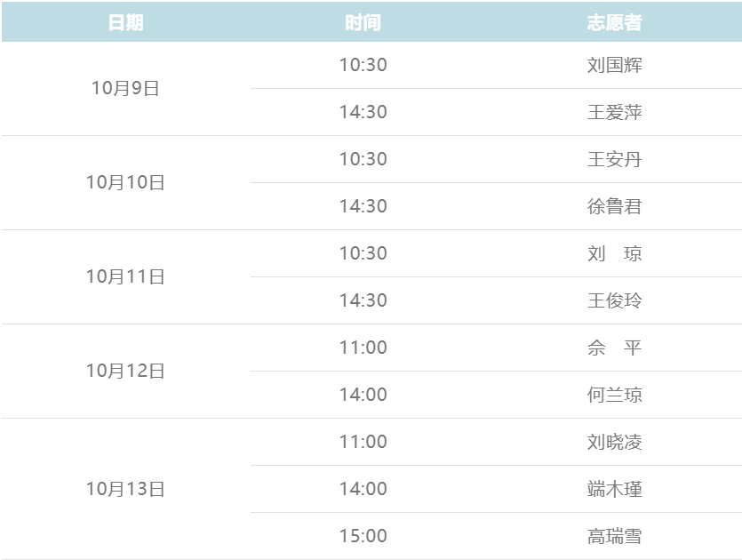Select volunteer name 王俊玲
Screen dimensions: 742x560
614,301
